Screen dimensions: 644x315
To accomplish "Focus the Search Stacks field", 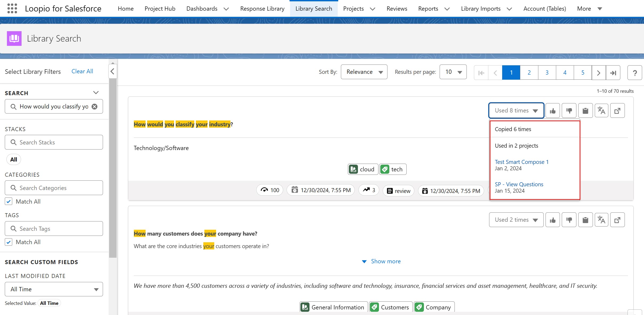I will pos(54,142).
